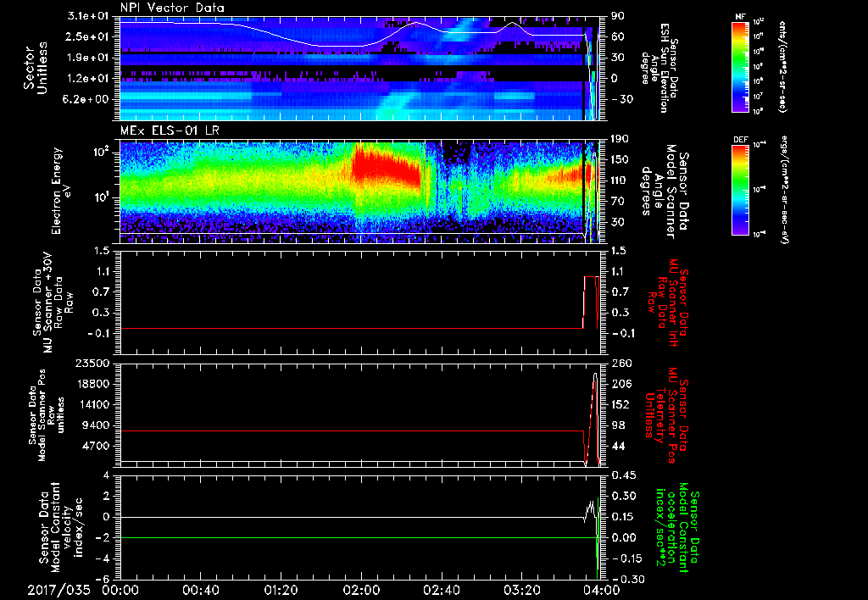
Task: Click the '90' sun elevation tick value
Action: pos(618,16)
